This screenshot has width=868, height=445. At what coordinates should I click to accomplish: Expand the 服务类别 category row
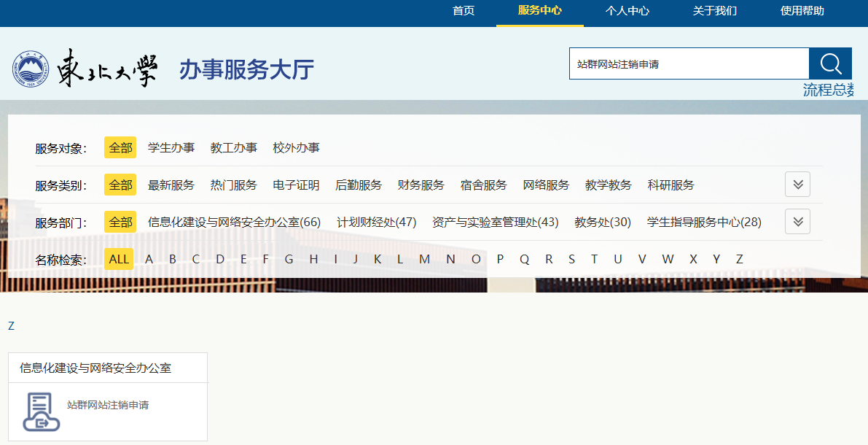pos(797,185)
